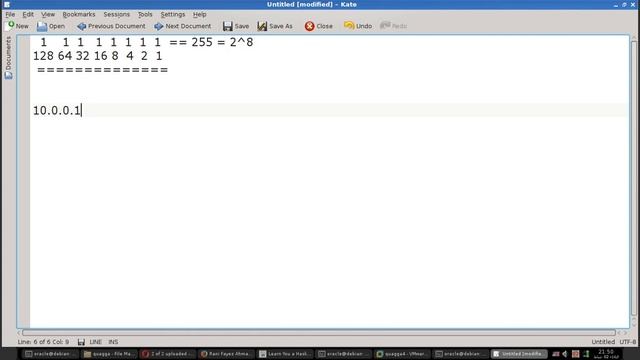
Task: Toggle LINE selection mode in status bar
Action: (x=96, y=342)
